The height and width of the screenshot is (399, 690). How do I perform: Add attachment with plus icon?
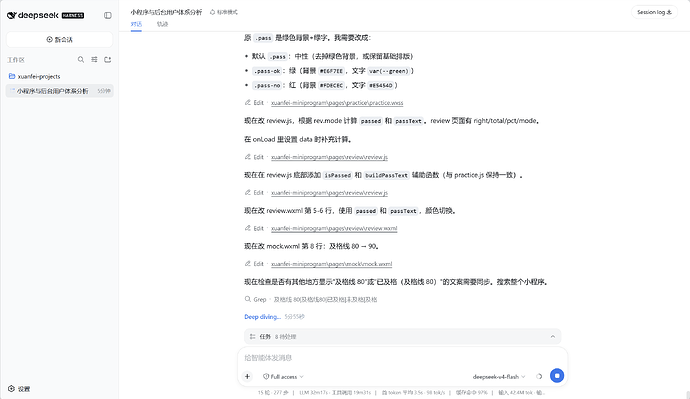click(x=247, y=376)
